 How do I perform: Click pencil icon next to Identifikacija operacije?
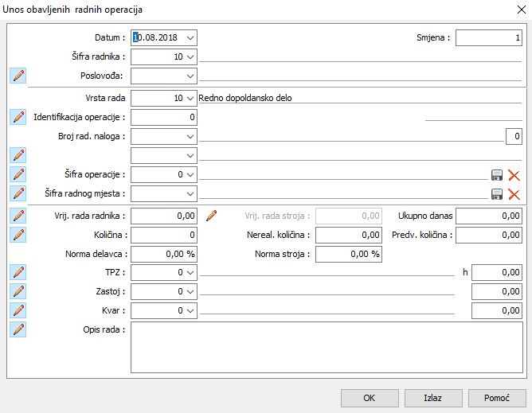tap(18, 117)
